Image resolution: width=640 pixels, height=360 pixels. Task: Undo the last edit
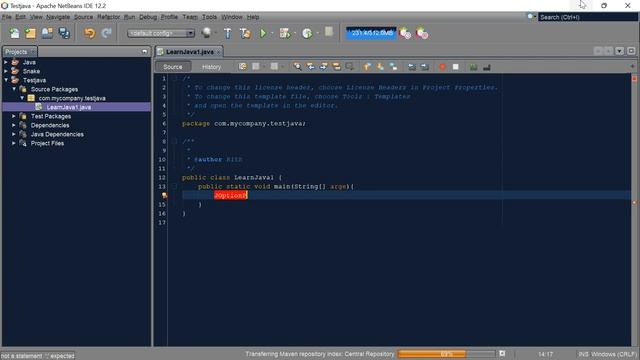90,33
